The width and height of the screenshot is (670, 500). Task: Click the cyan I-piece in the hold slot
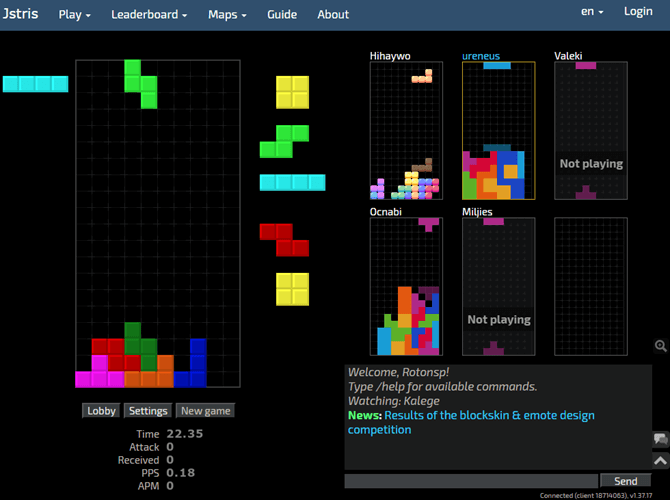tap(35, 84)
